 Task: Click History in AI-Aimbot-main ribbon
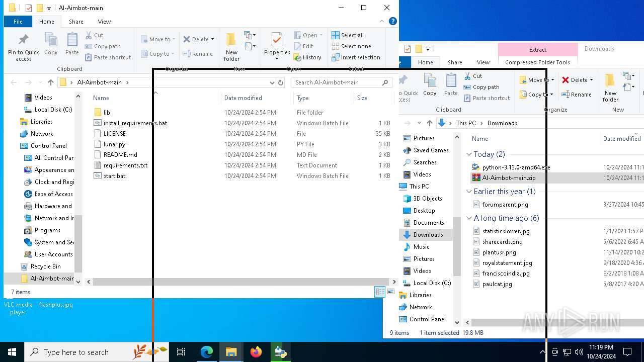point(307,57)
